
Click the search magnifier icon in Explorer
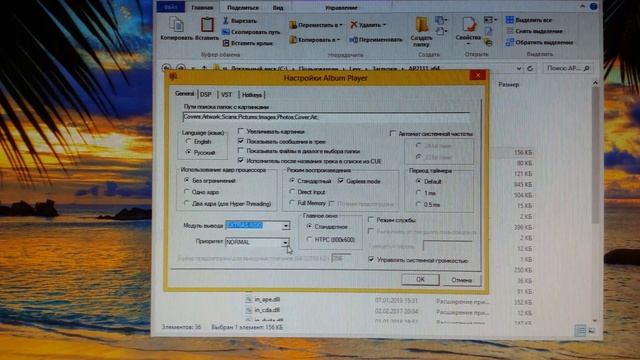(x=587, y=69)
